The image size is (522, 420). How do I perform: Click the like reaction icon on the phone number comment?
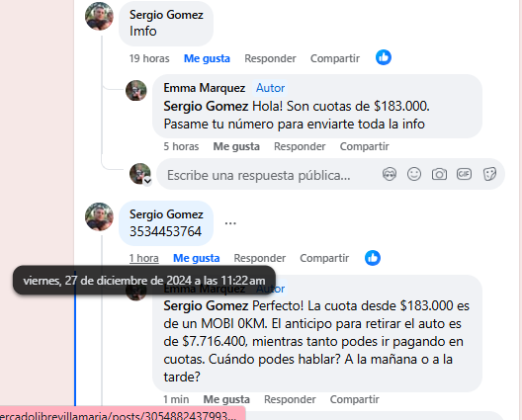[x=373, y=258]
